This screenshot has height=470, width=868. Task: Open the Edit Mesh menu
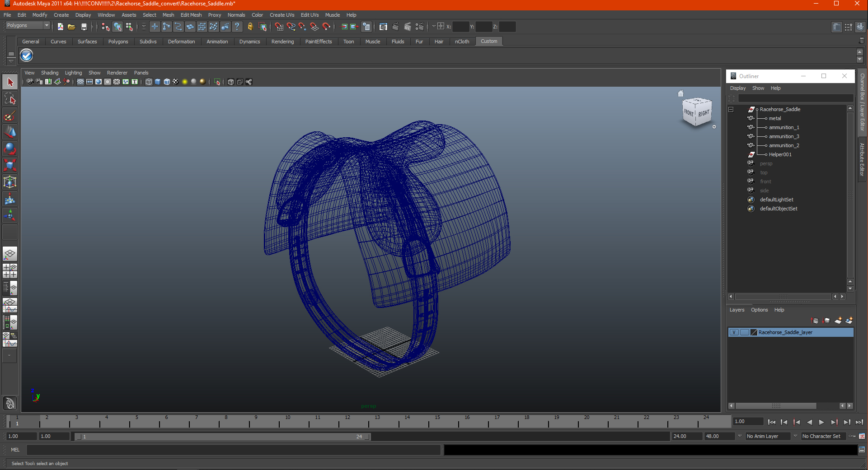[x=191, y=15]
